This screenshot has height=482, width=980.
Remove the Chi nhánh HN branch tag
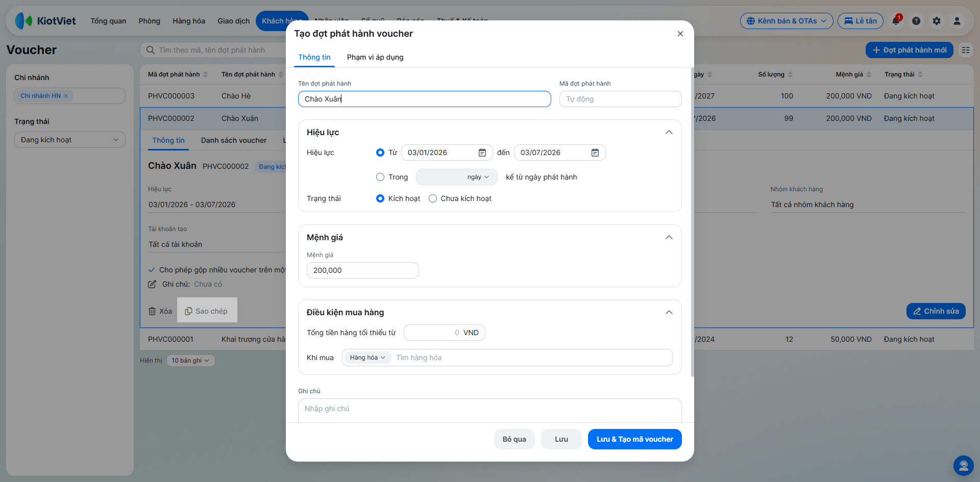pyautogui.click(x=66, y=96)
